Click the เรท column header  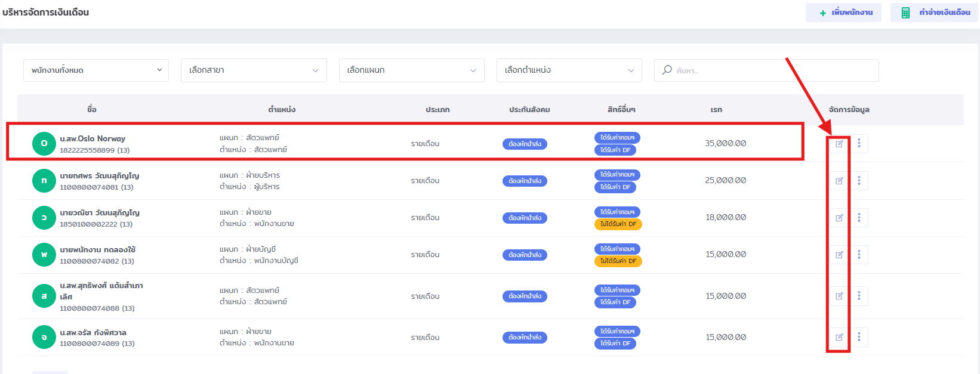coord(716,110)
